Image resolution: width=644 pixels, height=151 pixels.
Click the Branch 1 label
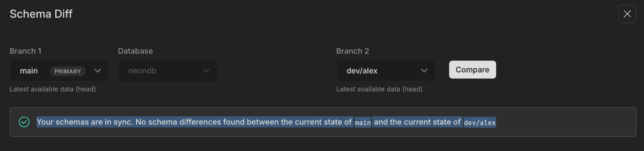tap(25, 51)
